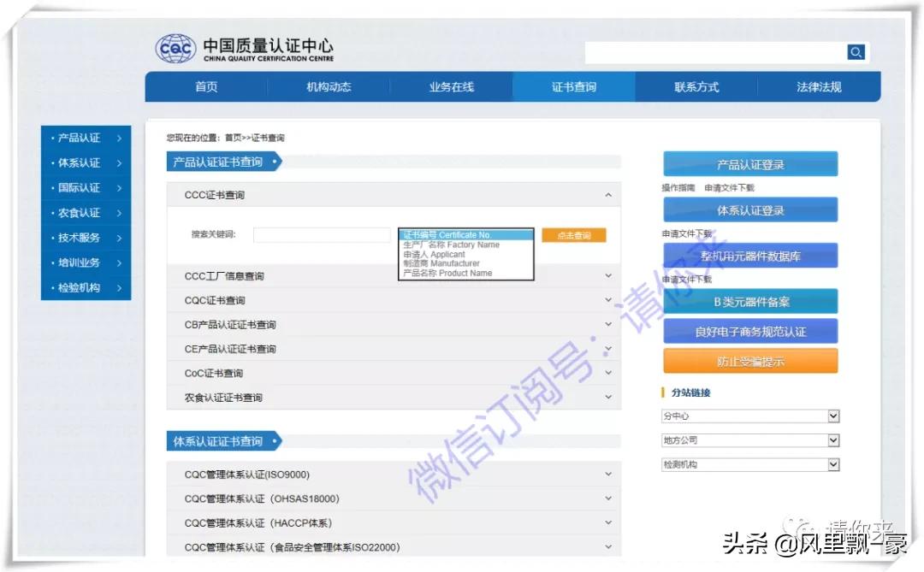Switch to the 证书查询 navigation tab
The image size is (924, 572).
tap(574, 86)
